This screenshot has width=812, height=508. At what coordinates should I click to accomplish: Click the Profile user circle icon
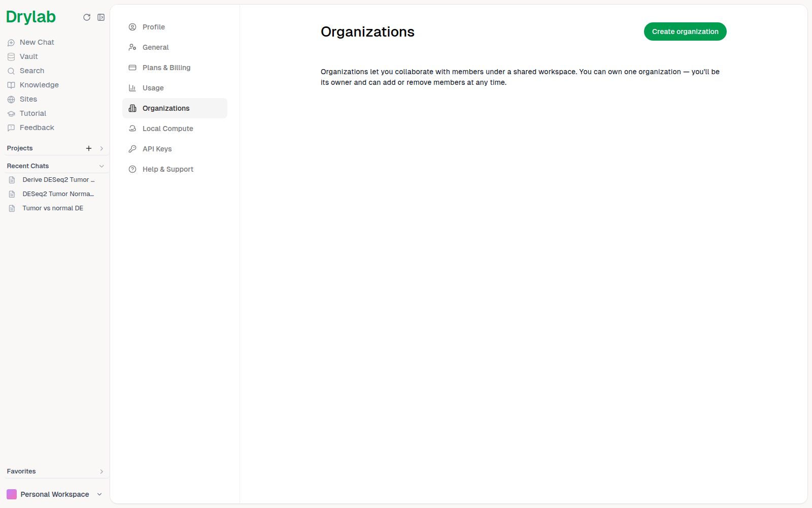pyautogui.click(x=132, y=27)
